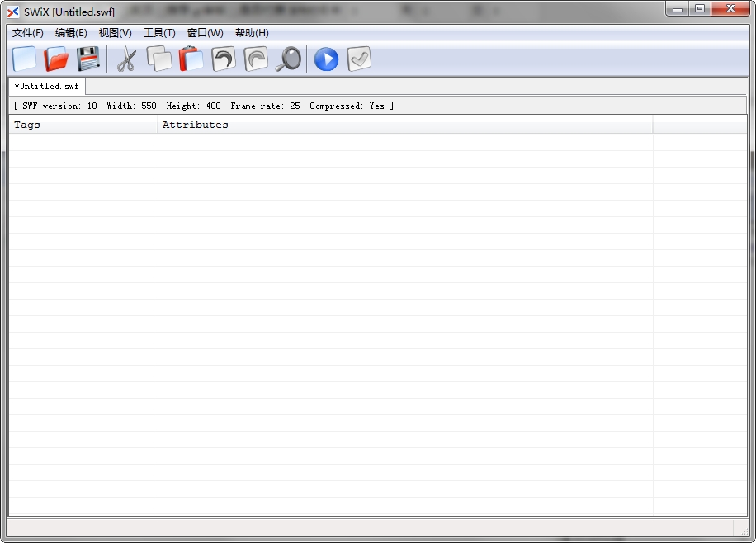Open the 窗口(W) menu
Viewport: 756px width, 543px height.
pos(205,33)
